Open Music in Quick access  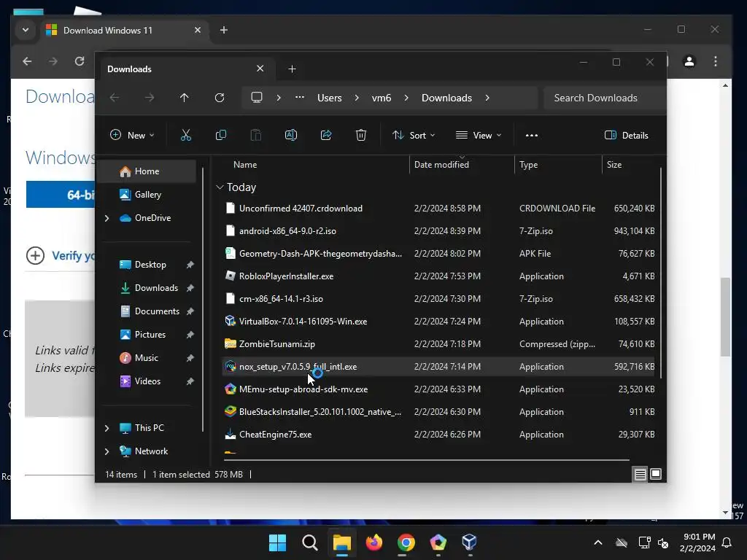(147, 358)
